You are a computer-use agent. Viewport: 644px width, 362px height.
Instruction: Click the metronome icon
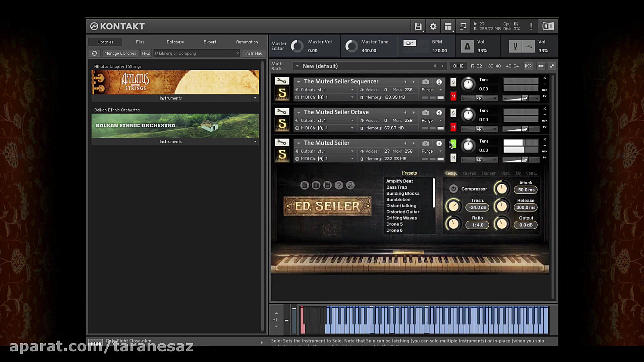coord(467,46)
